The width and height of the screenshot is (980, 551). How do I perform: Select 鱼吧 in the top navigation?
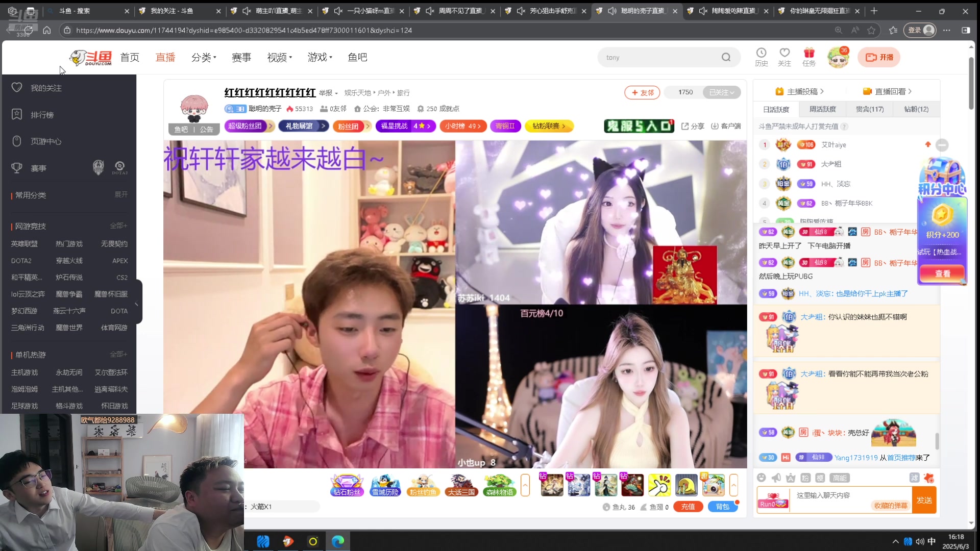pyautogui.click(x=357, y=57)
